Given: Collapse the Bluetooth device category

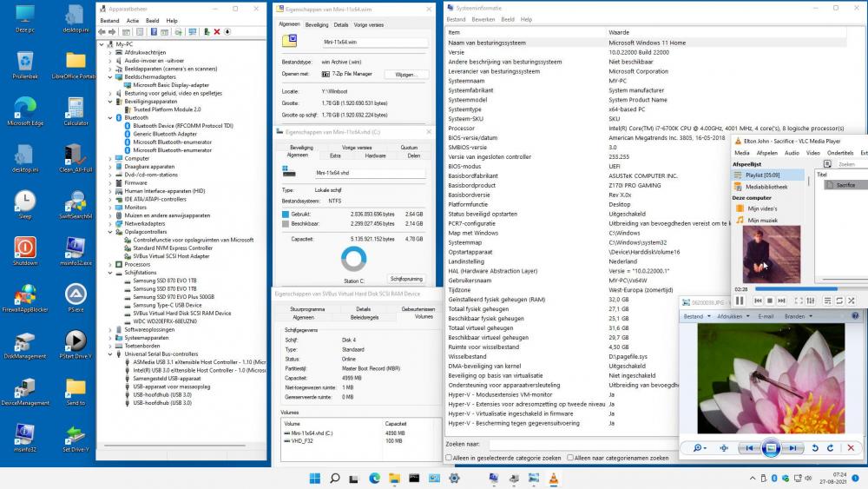Looking at the screenshot, I should (x=110, y=117).
